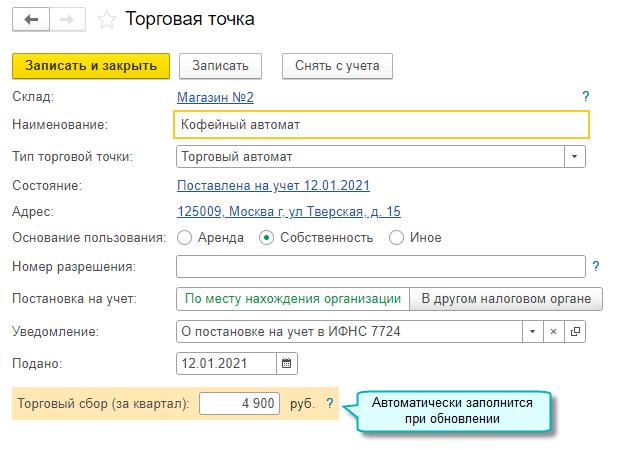617x450 pixels.
Task: Expand the Уведомление dropdown list
Action: pos(532,331)
